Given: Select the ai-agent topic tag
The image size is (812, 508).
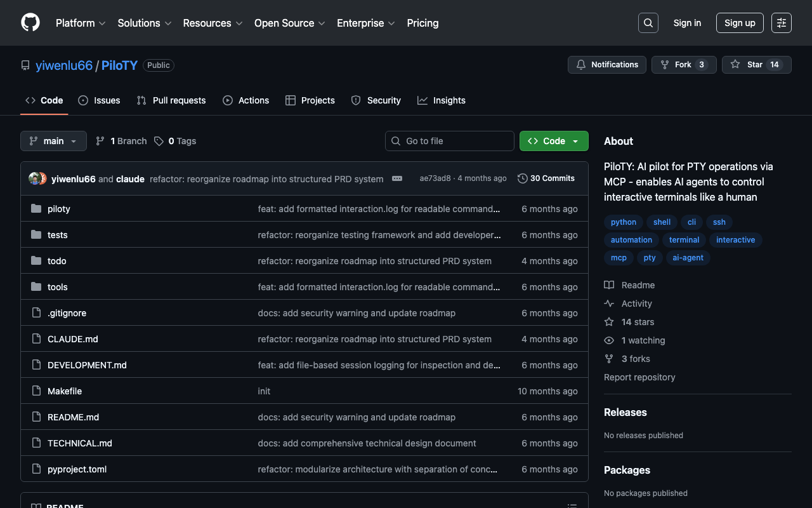Looking at the screenshot, I should tap(688, 258).
